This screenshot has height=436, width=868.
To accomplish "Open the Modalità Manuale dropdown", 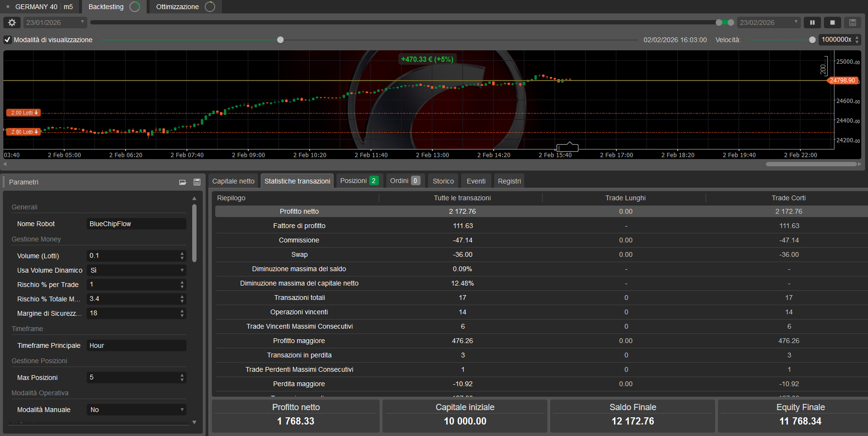I will (181, 410).
